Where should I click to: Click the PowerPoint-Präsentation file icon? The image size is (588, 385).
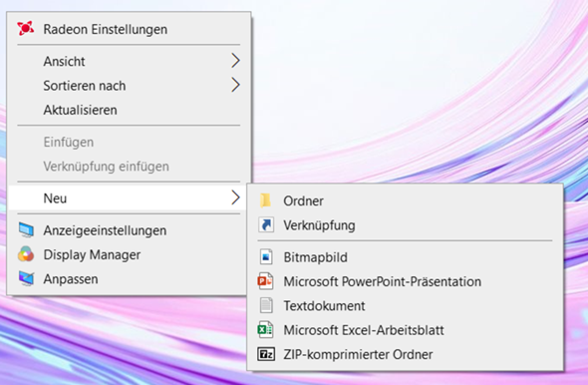tap(265, 281)
